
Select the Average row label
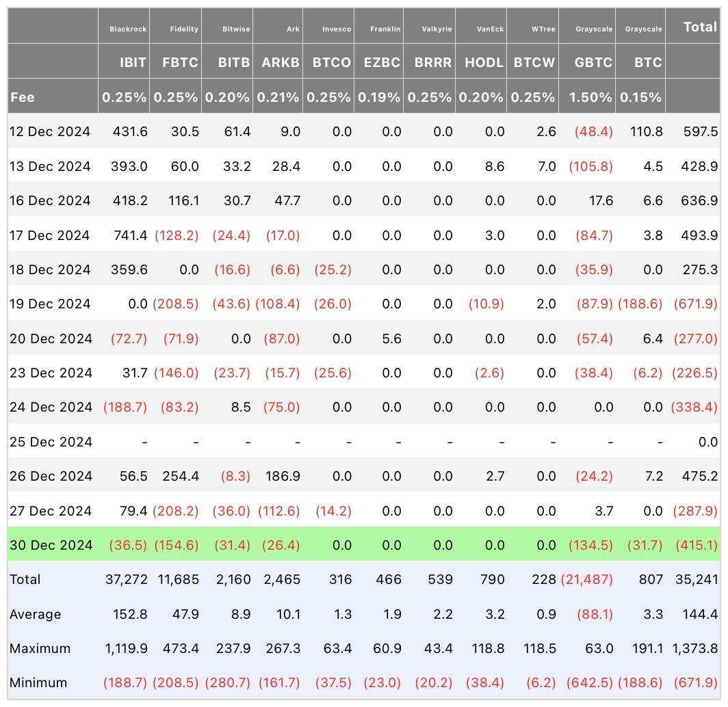36,614
